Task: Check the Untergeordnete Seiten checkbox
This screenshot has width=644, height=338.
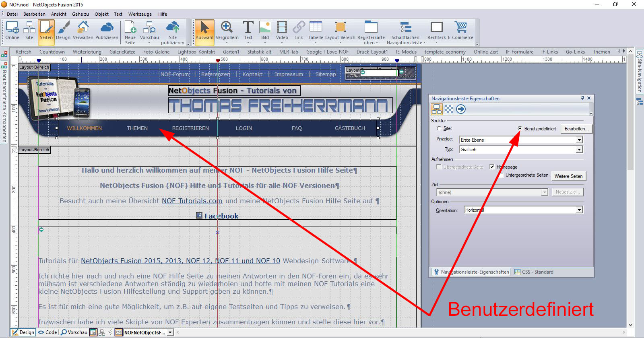Action: coord(501,175)
